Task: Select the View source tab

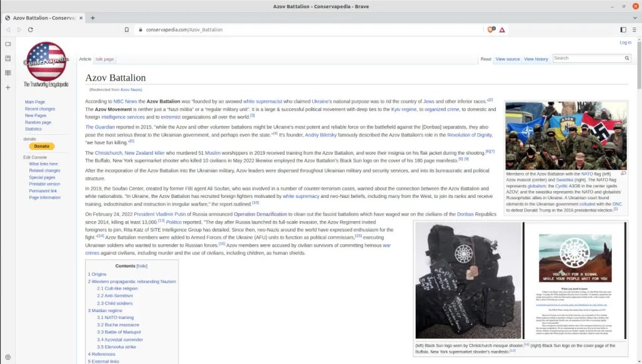Action: click(507, 59)
